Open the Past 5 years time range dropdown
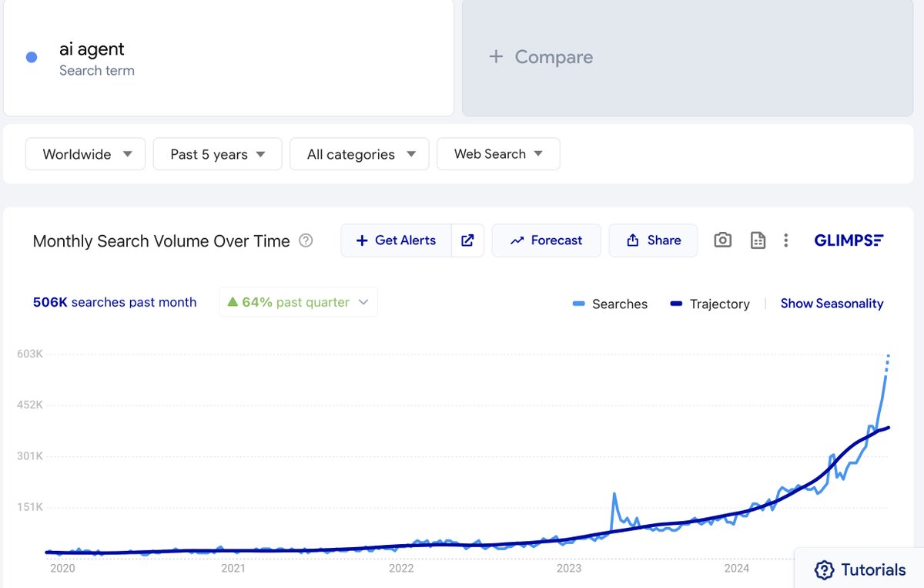Screen dimensions: 924x588 pos(217,153)
